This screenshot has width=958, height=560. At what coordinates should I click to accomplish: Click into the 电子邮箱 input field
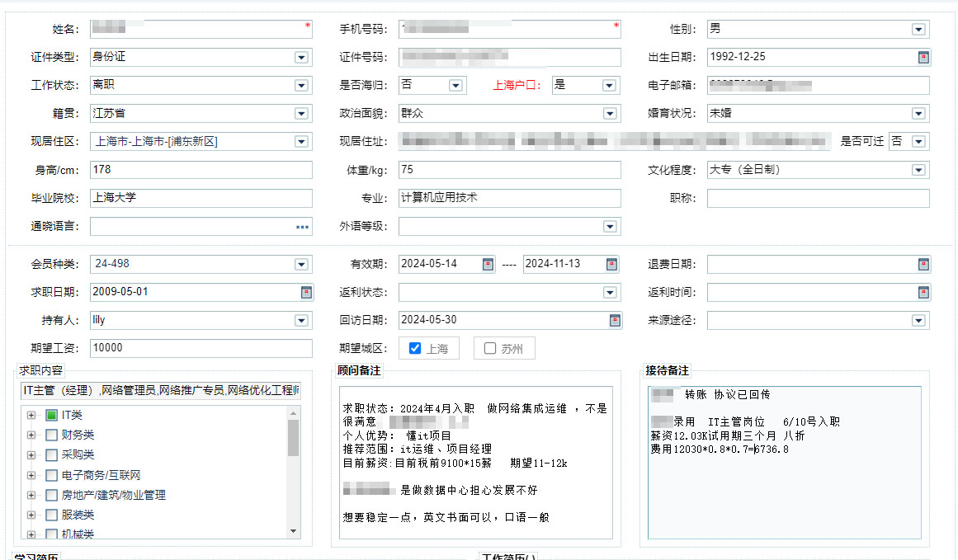818,86
